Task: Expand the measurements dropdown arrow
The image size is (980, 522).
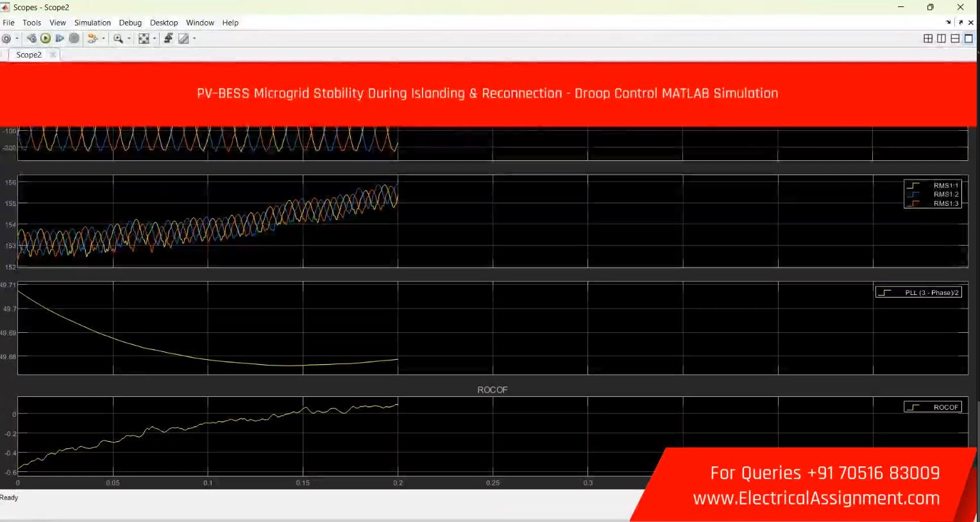Action: click(x=194, y=38)
